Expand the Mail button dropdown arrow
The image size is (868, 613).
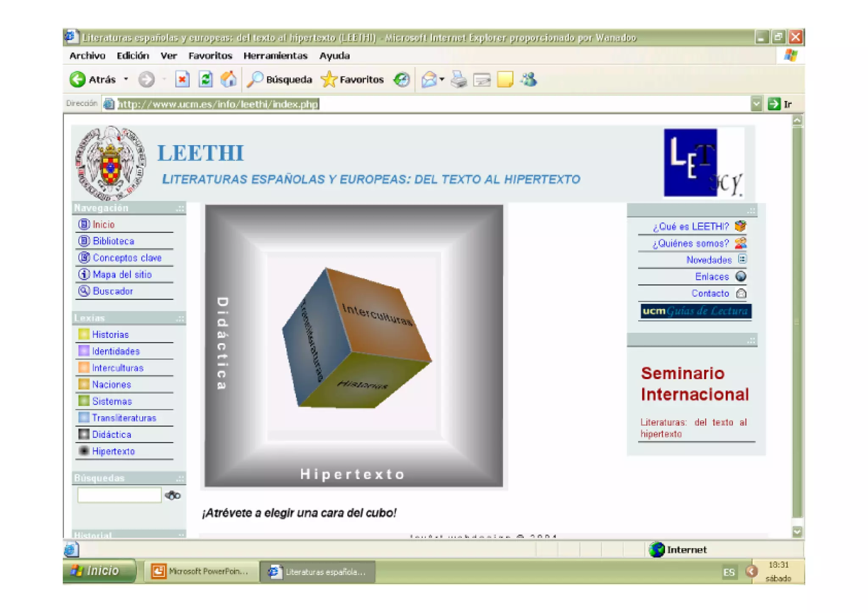(x=442, y=79)
